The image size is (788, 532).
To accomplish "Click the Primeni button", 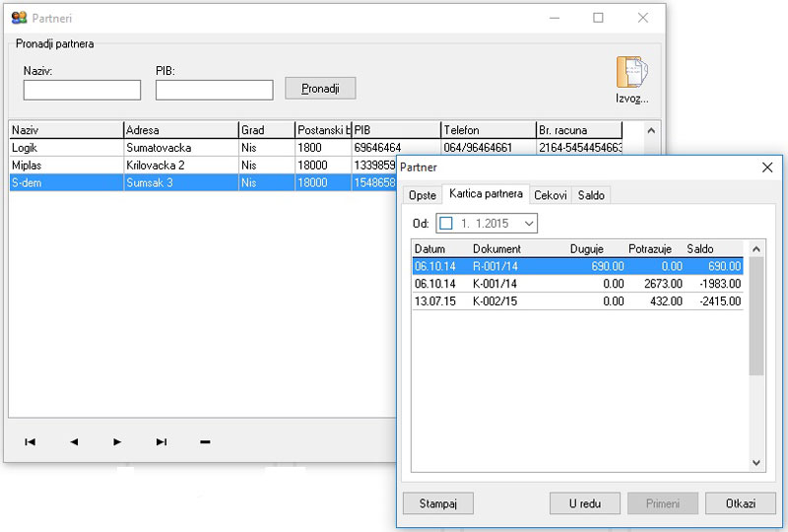I will pos(662,503).
